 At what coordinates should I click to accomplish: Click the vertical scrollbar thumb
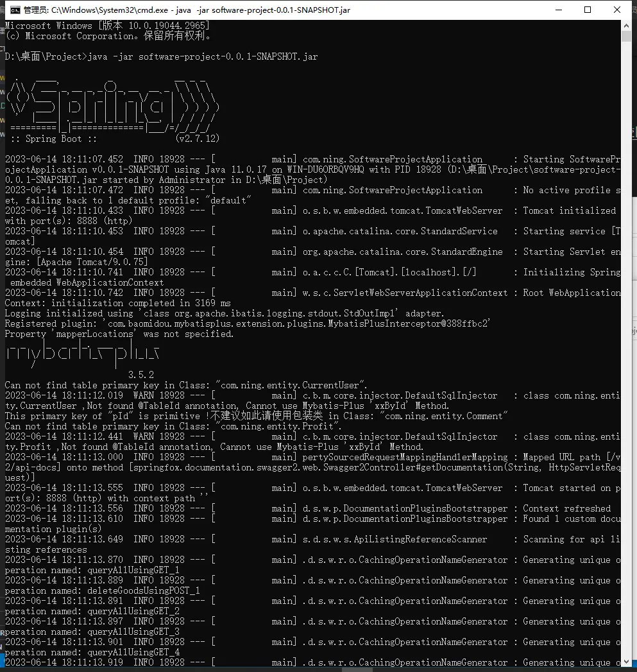(x=626, y=37)
